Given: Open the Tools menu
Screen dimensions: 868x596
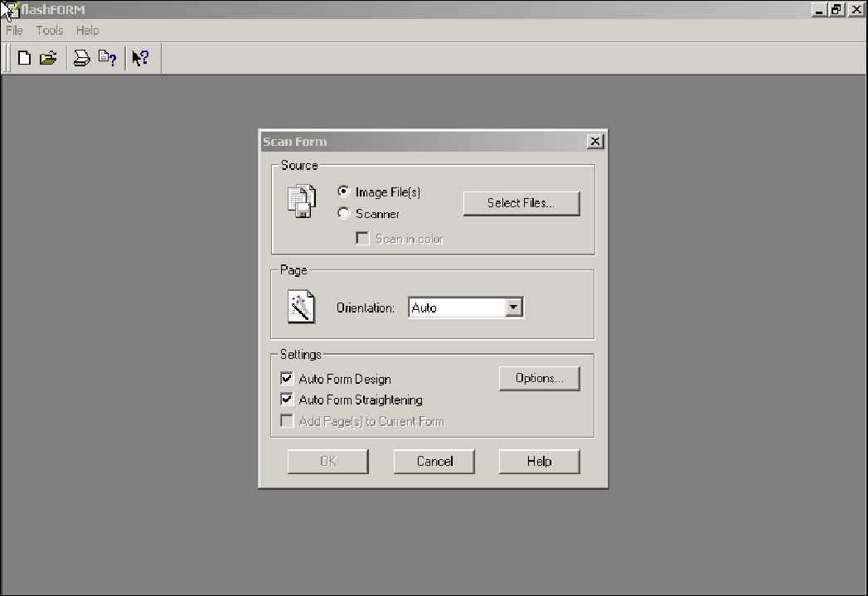Looking at the screenshot, I should click(49, 31).
